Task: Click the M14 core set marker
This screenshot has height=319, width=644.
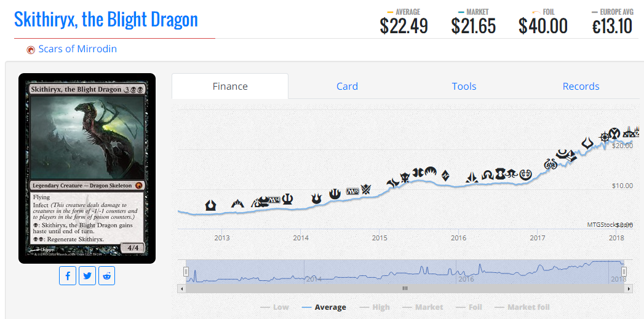Action: pyautogui.click(x=274, y=200)
